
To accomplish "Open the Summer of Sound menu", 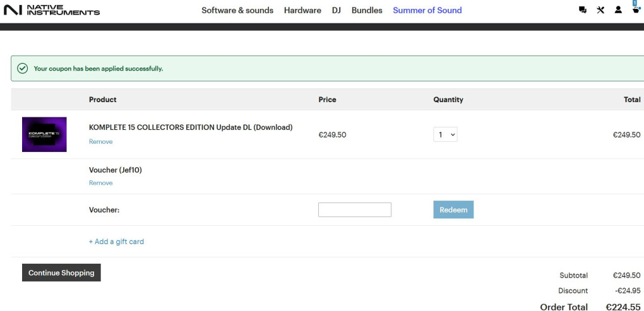I will click(x=427, y=10).
